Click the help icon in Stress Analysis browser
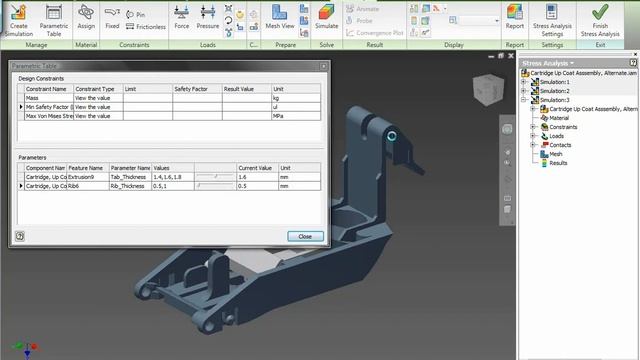The height and width of the screenshot is (360, 640). click(x=633, y=63)
